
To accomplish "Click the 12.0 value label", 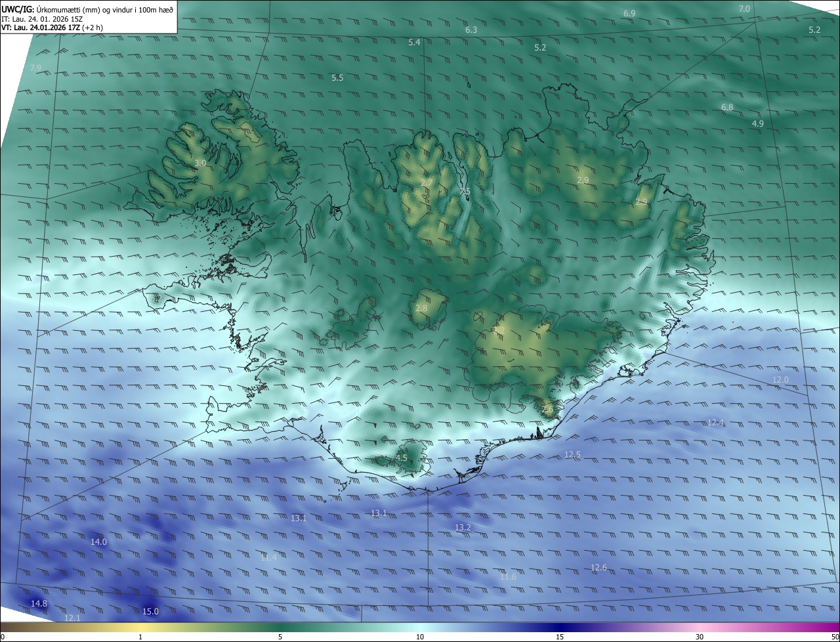I will (780, 379).
